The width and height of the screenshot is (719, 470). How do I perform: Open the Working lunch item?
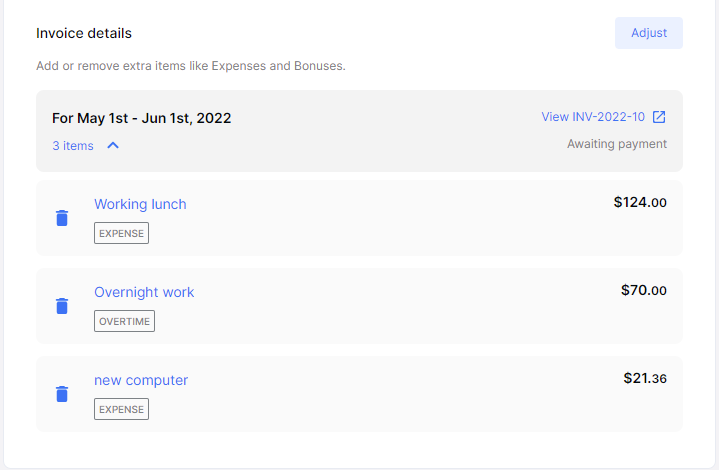point(140,204)
